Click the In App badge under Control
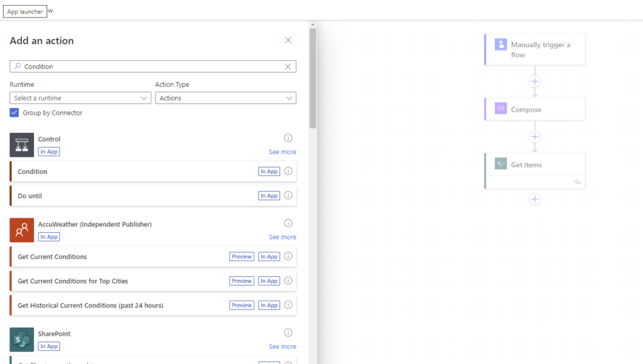 click(49, 152)
